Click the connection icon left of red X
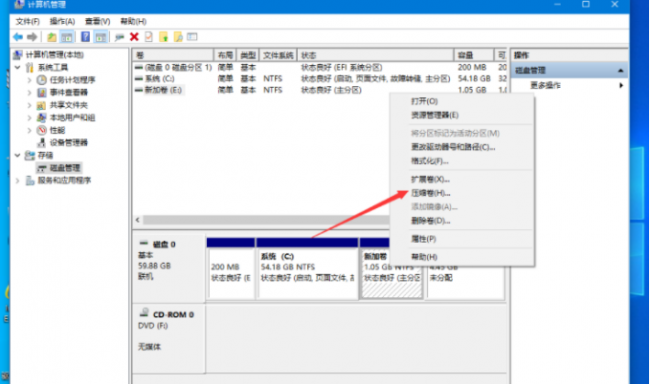The height and width of the screenshot is (384, 650). pyautogui.click(x=119, y=37)
